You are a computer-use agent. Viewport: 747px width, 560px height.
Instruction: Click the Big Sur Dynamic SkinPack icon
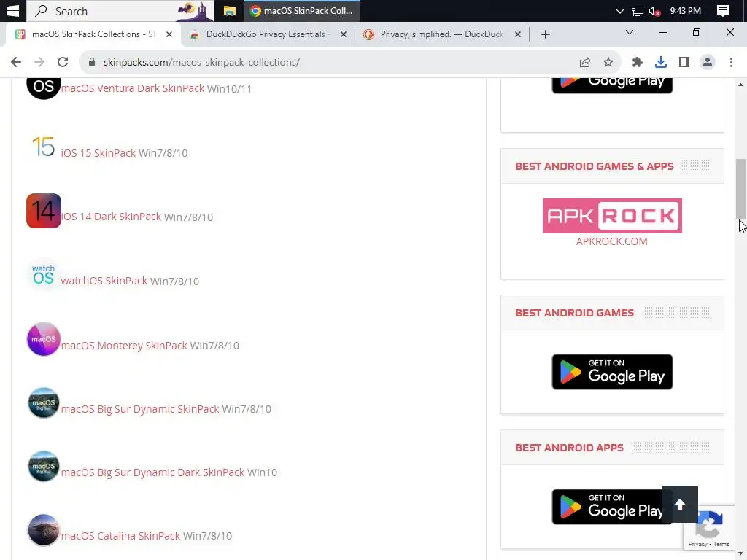43,402
